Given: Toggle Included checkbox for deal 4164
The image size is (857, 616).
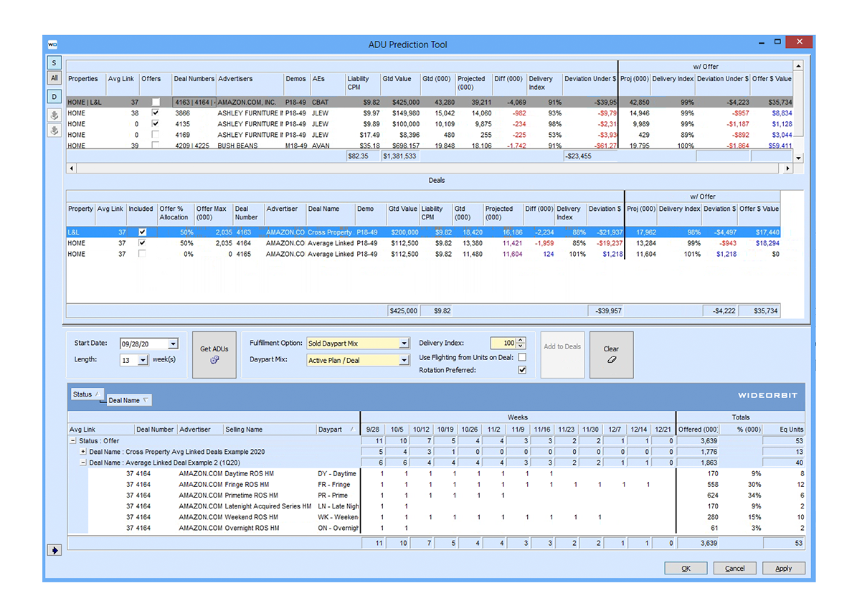Looking at the screenshot, I should [142, 243].
